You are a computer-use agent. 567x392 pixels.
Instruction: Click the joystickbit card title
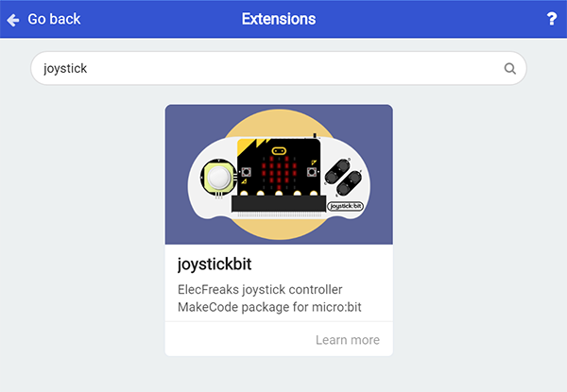215,264
